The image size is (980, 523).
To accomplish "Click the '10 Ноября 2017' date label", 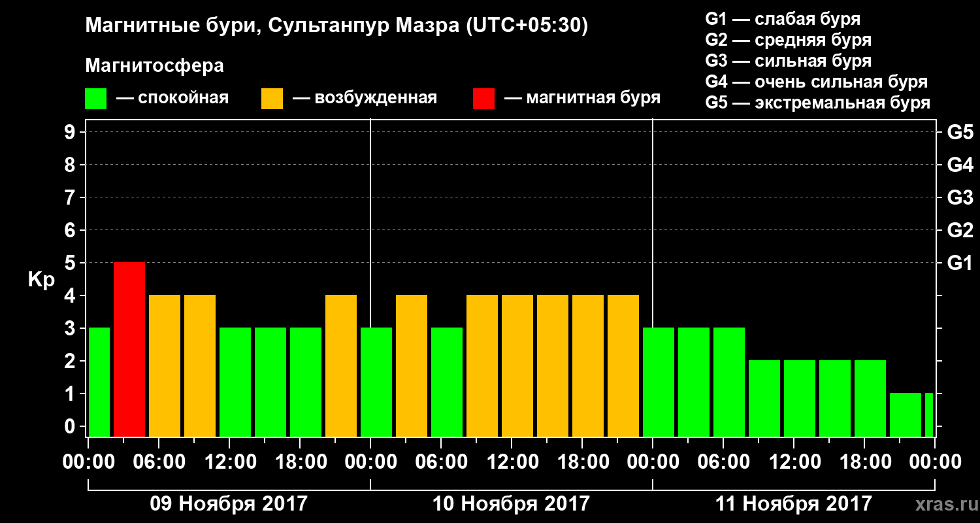I will 511,503.
